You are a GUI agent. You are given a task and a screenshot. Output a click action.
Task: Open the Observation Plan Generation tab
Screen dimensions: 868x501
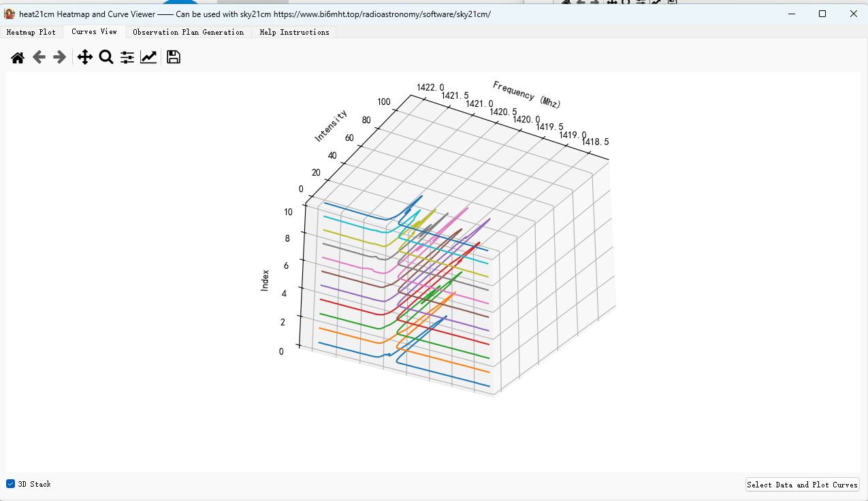[188, 32]
